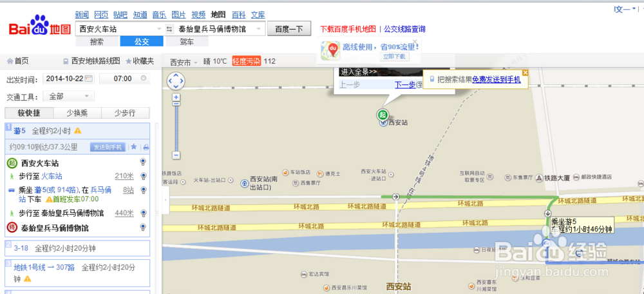The image size is (644, 294).
Task: Close the offline map download ad
Action: coord(415,41)
